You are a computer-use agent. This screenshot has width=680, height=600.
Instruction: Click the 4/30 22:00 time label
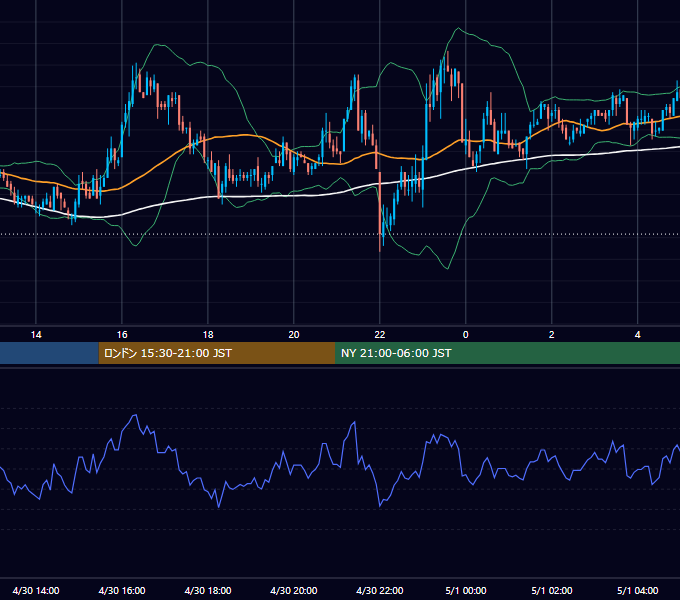pyautogui.click(x=380, y=590)
